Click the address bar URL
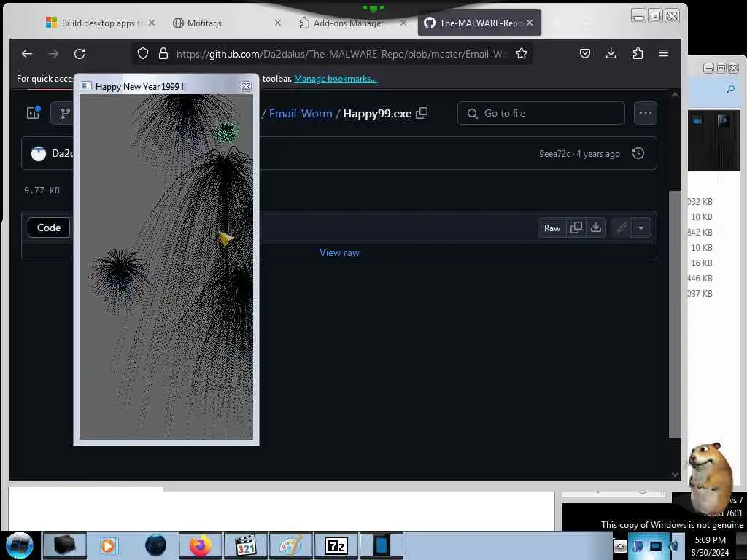Screen dimensions: 747x560 (341, 54)
